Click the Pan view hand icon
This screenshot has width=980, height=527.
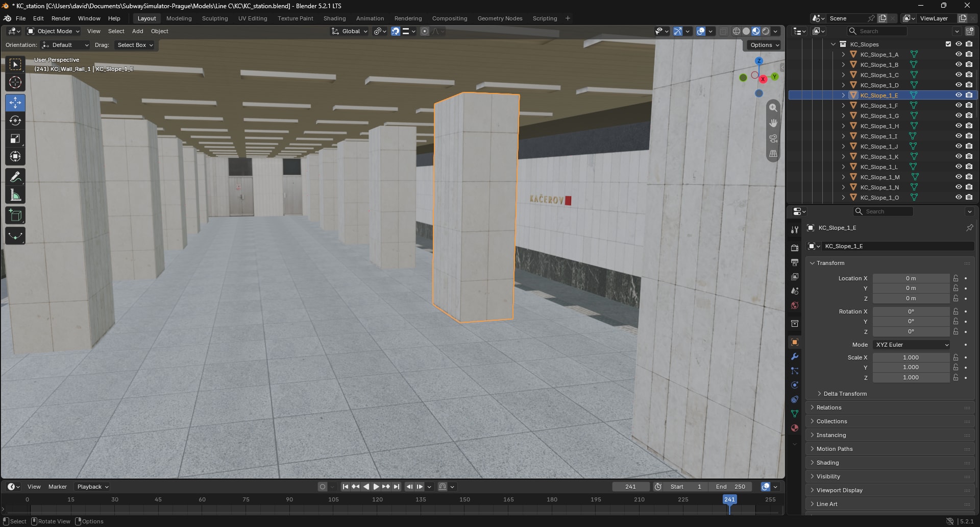point(773,123)
